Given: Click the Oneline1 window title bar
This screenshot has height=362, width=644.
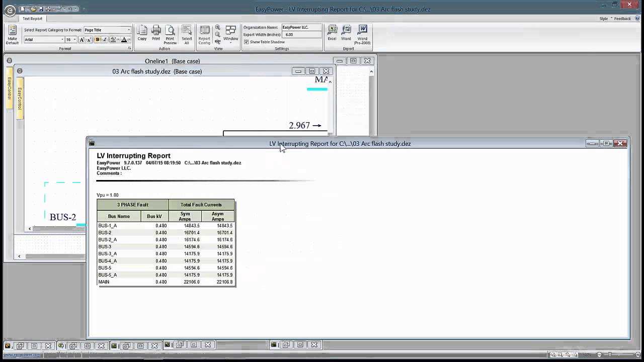Looking at the screenshot, I should tap(173, 61).
